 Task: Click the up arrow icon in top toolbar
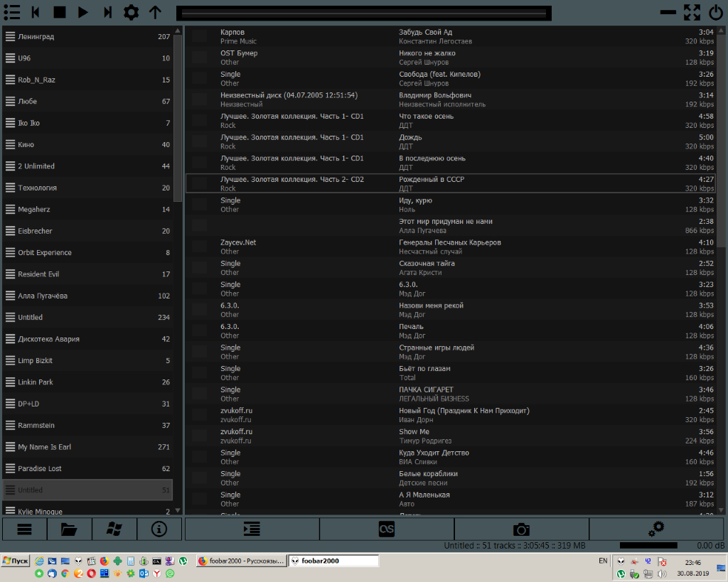[155, 12]
